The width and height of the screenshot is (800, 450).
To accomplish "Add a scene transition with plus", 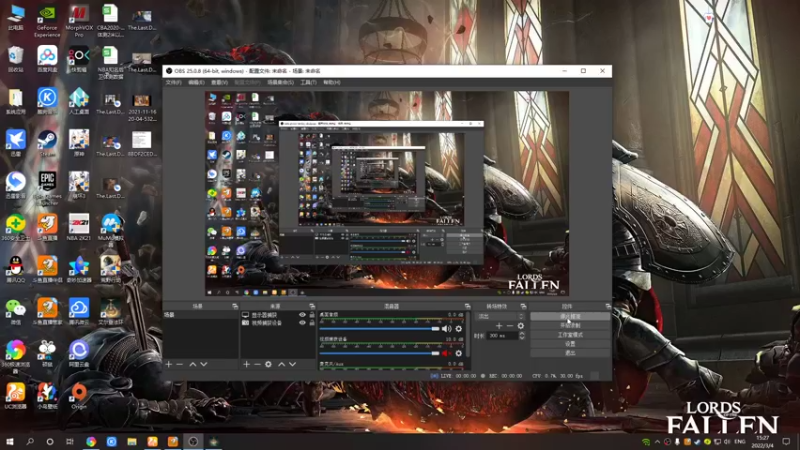I will (x=499, y=326).
